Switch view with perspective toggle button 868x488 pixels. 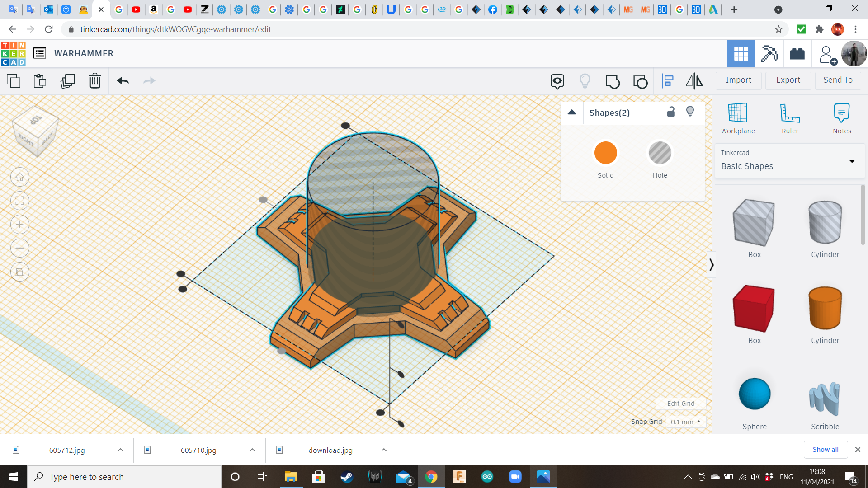(19, 272)
